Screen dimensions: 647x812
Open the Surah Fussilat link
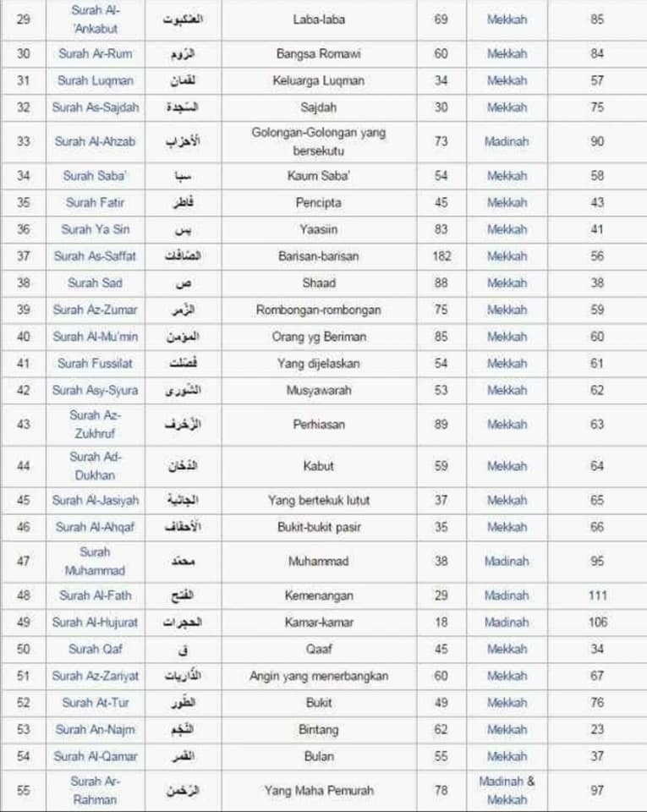96,364
